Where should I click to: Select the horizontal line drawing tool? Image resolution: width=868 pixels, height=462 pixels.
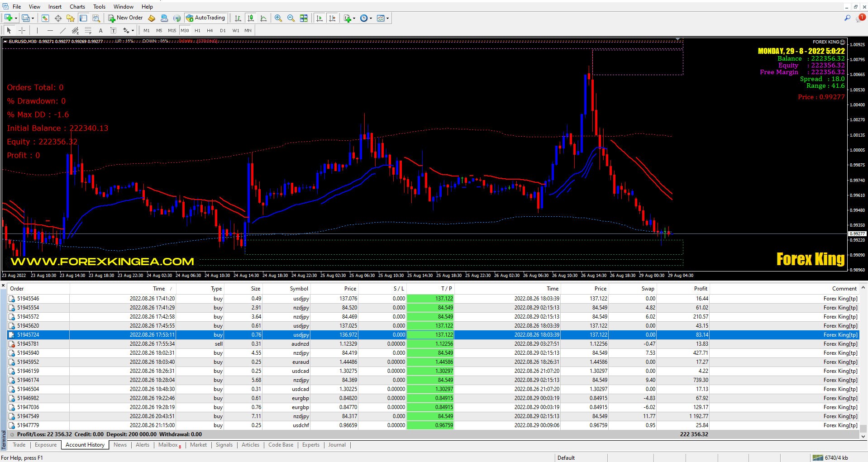(x=50, y=30)
